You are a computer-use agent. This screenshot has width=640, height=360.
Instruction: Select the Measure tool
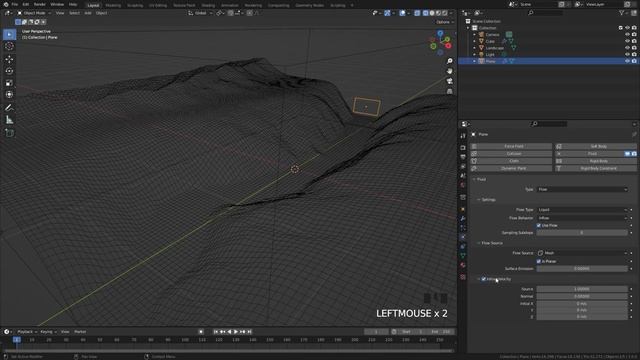pyautogui.click(x=9, y=120)
